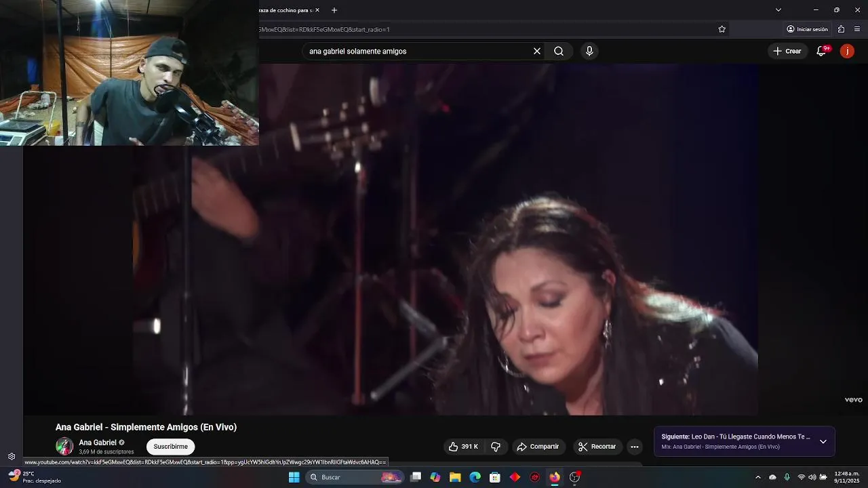Click the microphone tray icon

tap(787, 477)
